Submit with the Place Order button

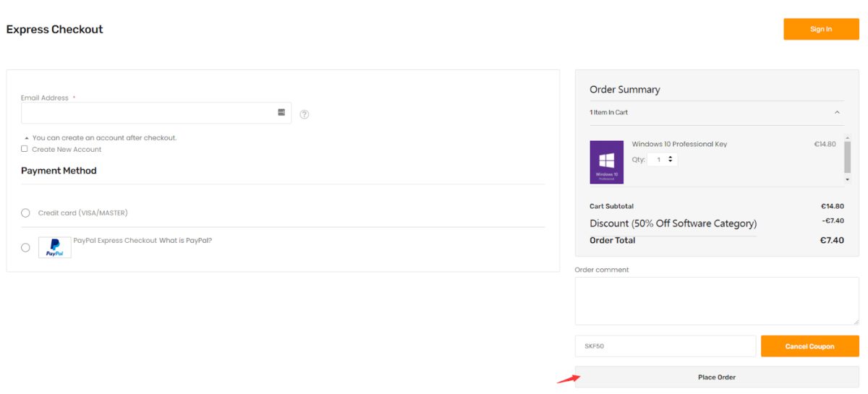pyautogui.click(x=716, y=377)
